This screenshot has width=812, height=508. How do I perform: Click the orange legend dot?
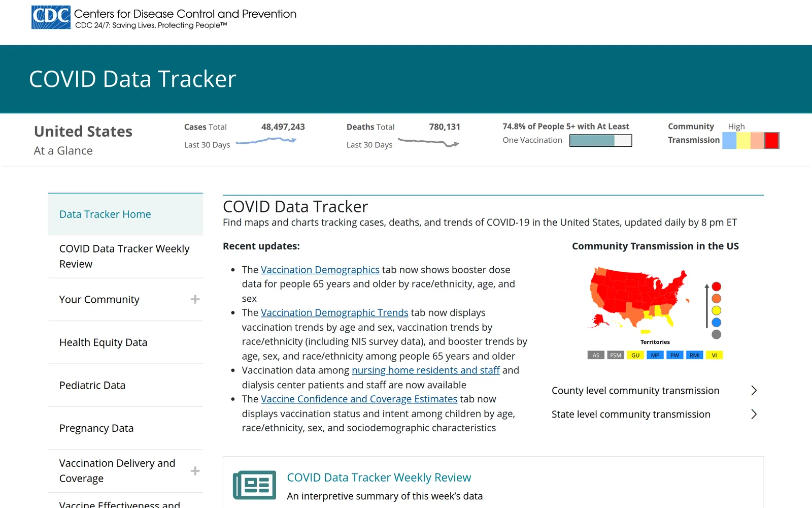(x=717, y=299)
